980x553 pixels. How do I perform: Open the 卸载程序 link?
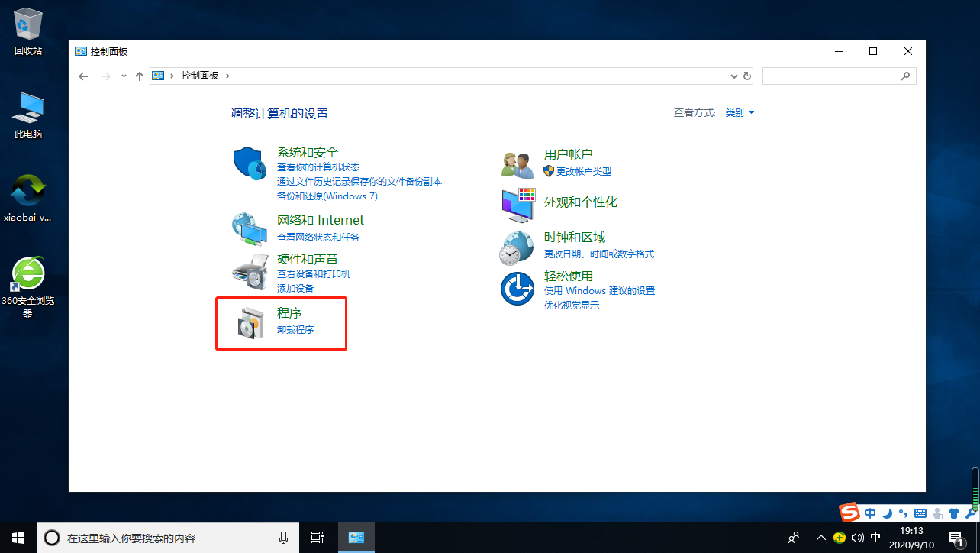[x=295, y=329]
